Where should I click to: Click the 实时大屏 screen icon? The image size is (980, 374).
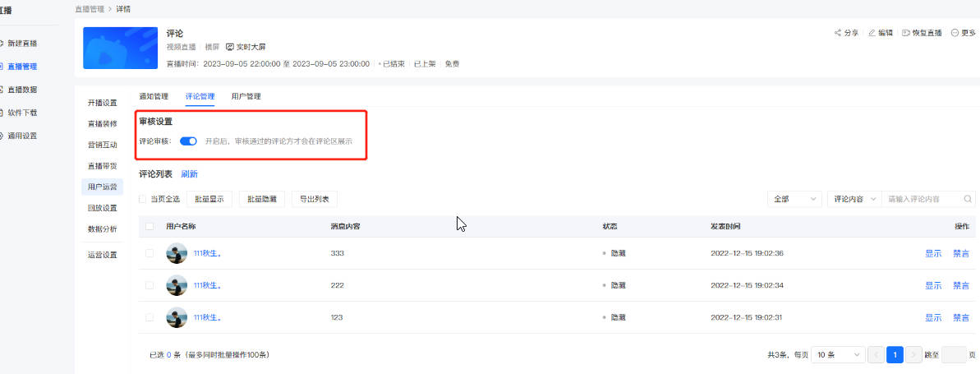229,47
